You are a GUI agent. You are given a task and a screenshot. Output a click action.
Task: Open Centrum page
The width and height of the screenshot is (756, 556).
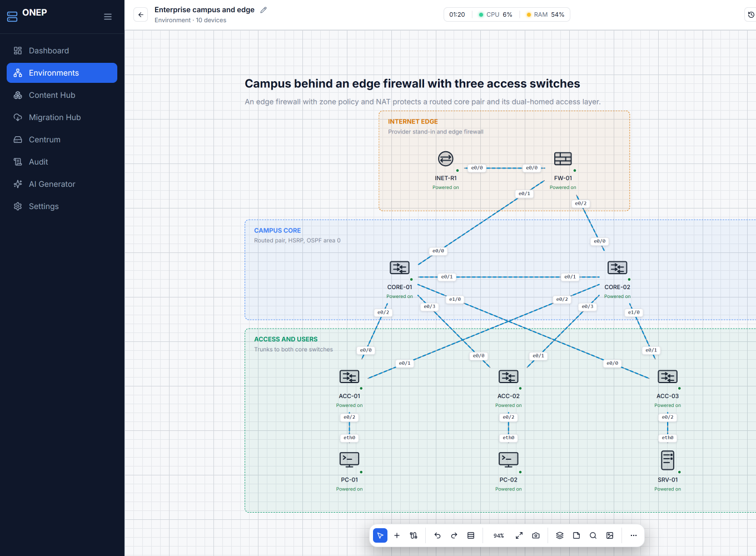tap(62, 140)
